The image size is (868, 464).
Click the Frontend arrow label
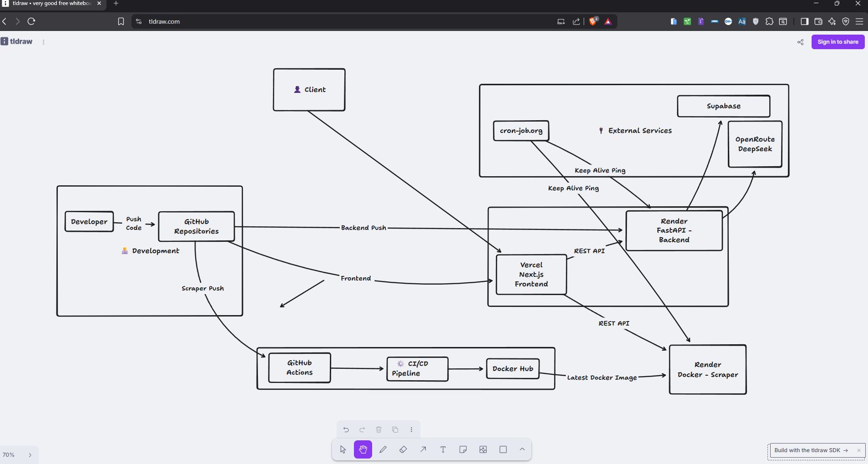(356, 278)
